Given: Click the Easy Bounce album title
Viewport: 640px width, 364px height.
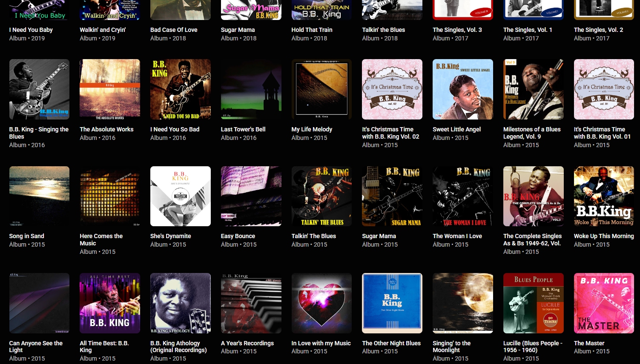Looking at the screenshot, I should click(x=238, y=236).
